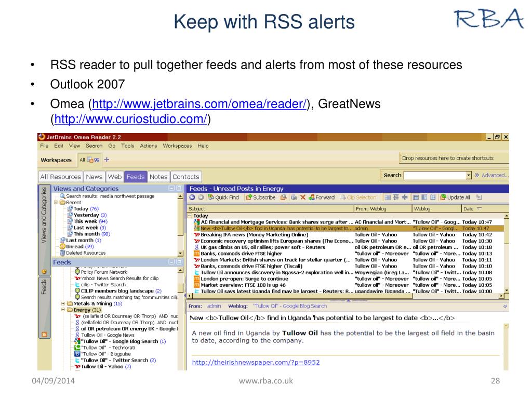Click the Forward navigation arrow next to Quick Find

[201, 197]
